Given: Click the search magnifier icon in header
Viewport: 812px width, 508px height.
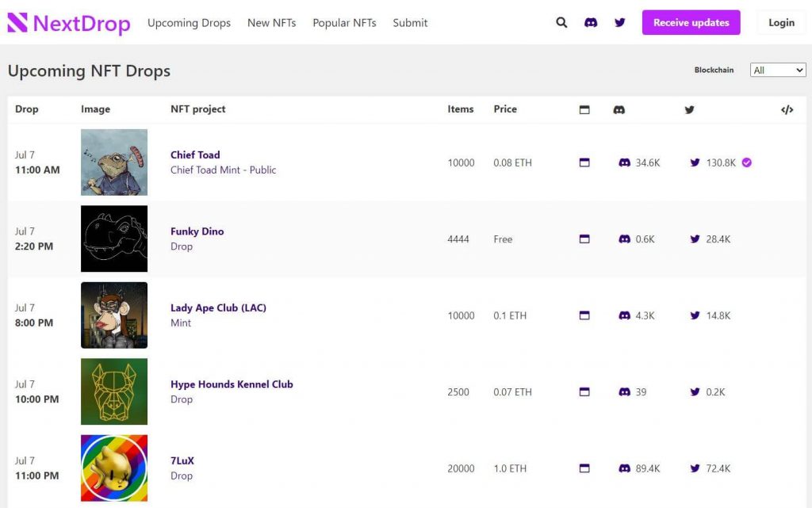Looking at the screenshot, I should [x=561, y=23].
